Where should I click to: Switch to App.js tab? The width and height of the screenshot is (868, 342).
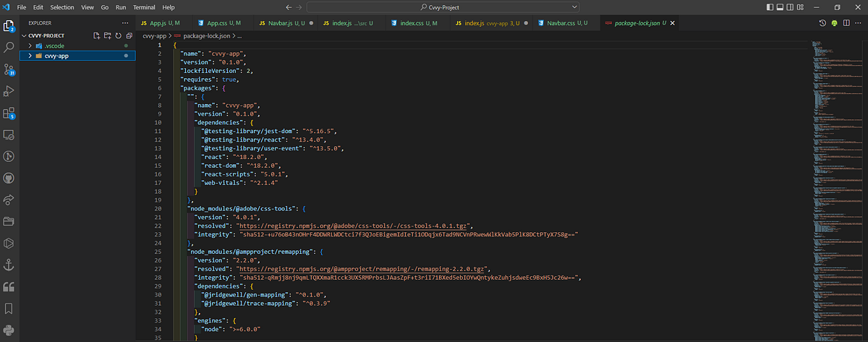(163, 23)
